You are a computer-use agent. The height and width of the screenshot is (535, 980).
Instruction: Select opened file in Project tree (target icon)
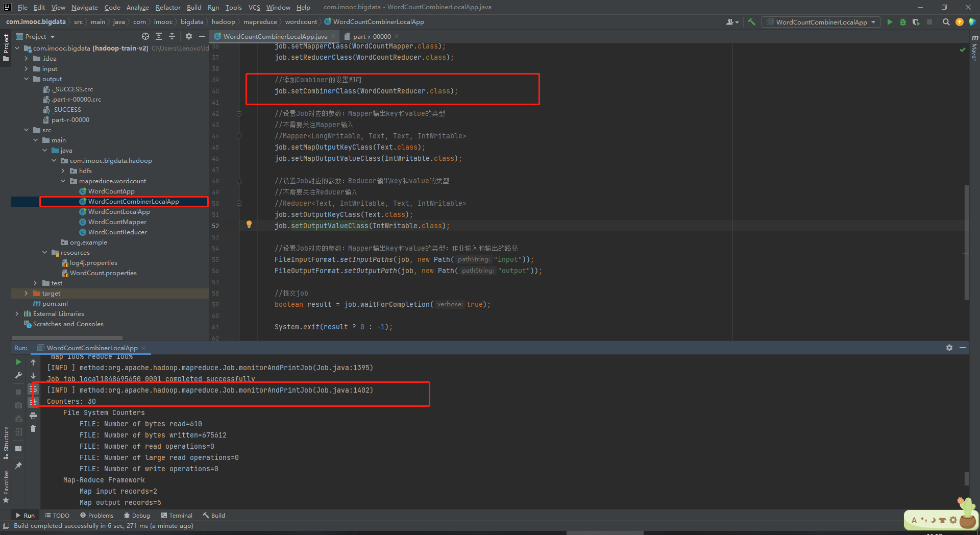pyautogui.click(x=145, y=36)
